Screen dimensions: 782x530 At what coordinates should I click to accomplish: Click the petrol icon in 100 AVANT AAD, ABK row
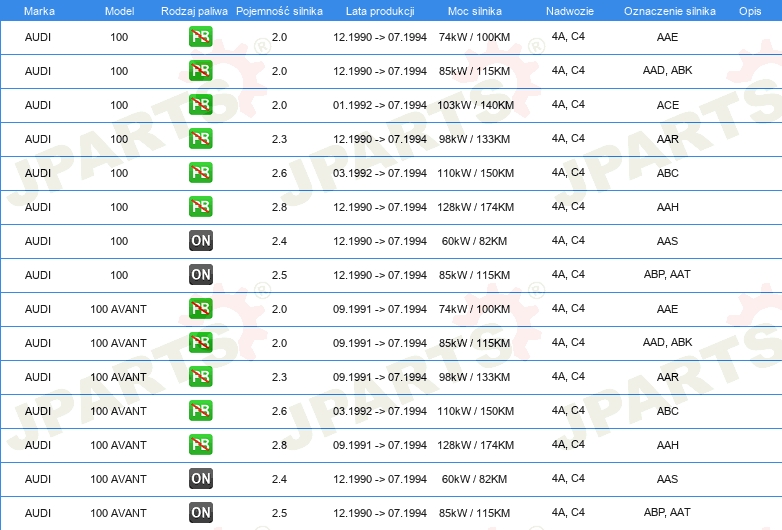tap(200, 343)
